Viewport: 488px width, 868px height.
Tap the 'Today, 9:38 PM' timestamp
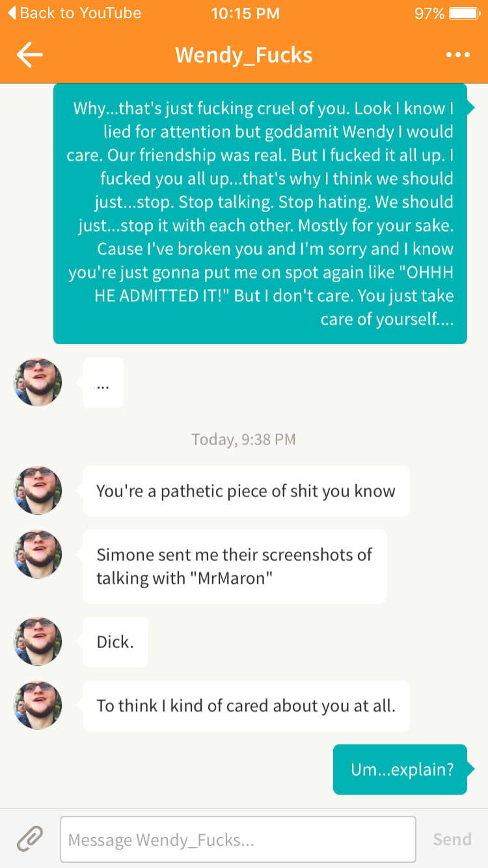pos(243,440)
